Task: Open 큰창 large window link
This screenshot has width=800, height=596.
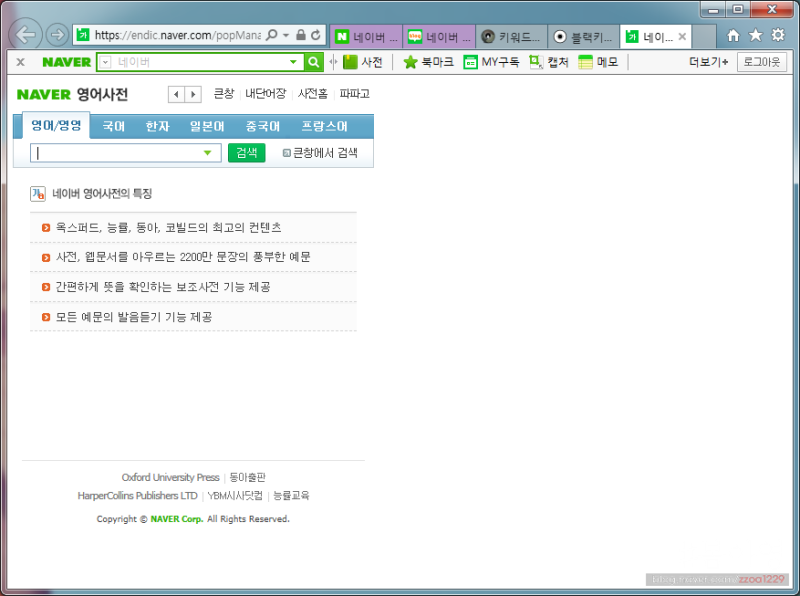Action: 223,94
